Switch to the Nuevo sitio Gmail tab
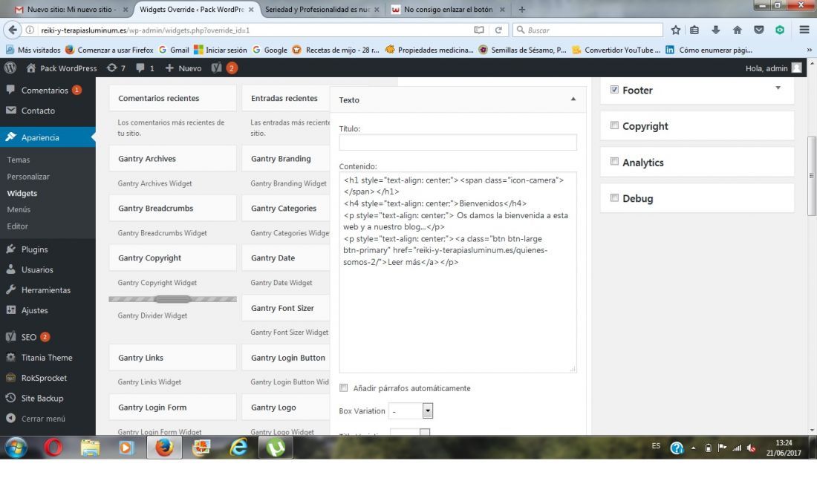 (x=72, y=10)
